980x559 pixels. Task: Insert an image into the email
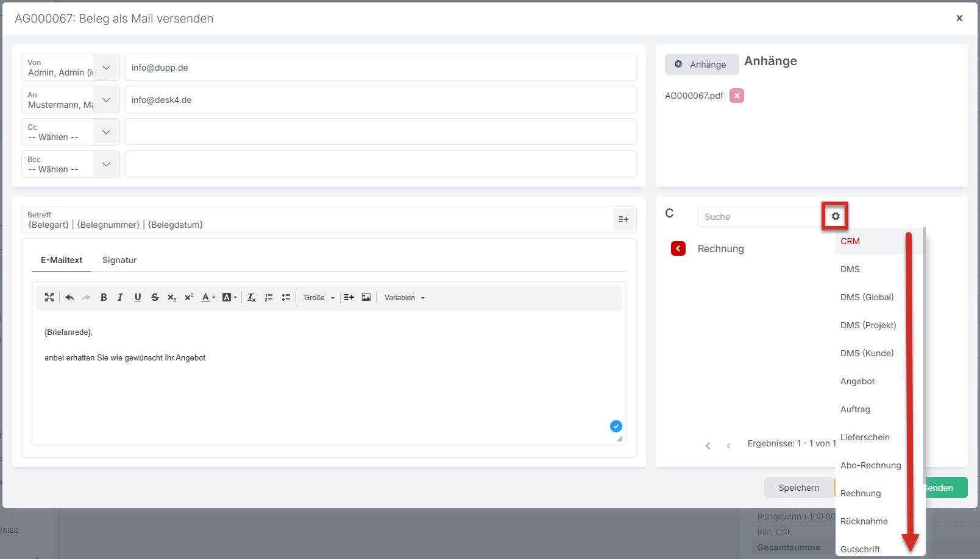(x=366, y=297)
